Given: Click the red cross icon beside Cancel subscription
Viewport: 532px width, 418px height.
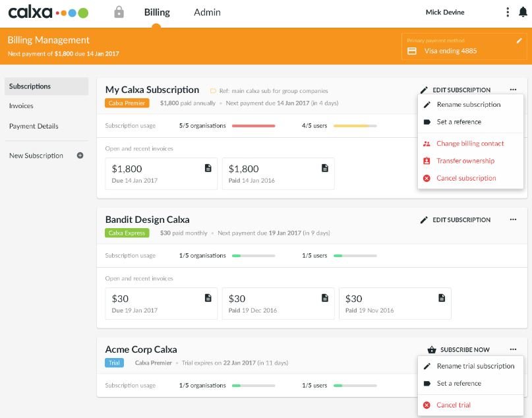Looking at the screenshot, I should [427, 178].
